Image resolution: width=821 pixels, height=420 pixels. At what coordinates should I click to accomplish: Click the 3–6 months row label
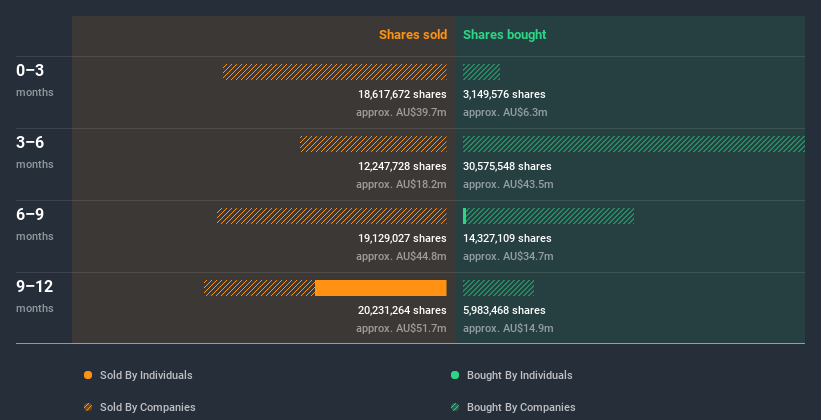[x=35, y=152]
